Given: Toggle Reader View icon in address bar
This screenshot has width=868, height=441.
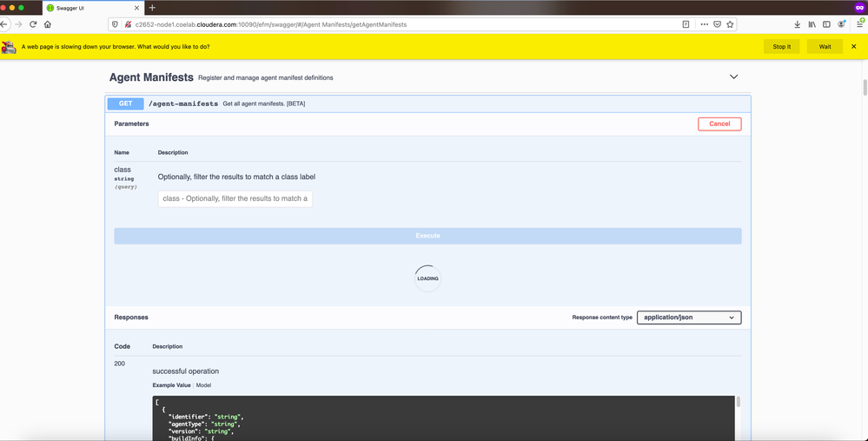Looking at the screenshot, I should tap(686, 24).
